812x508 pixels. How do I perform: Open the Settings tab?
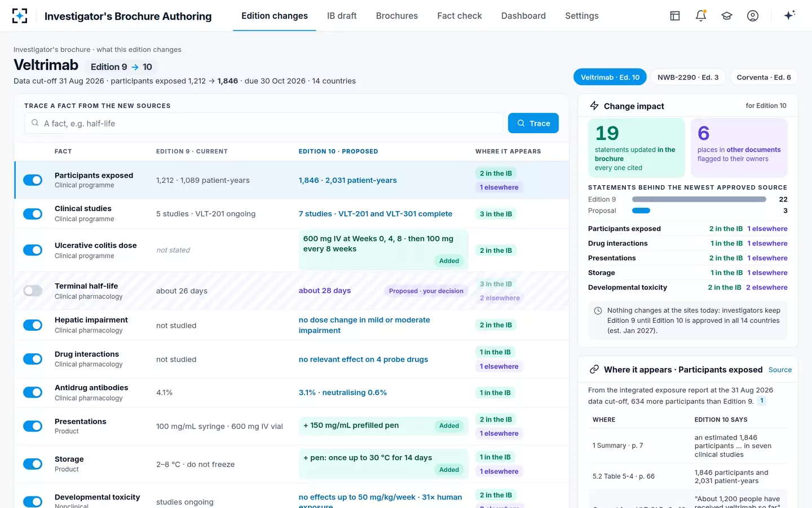click(x=582, y=16)
